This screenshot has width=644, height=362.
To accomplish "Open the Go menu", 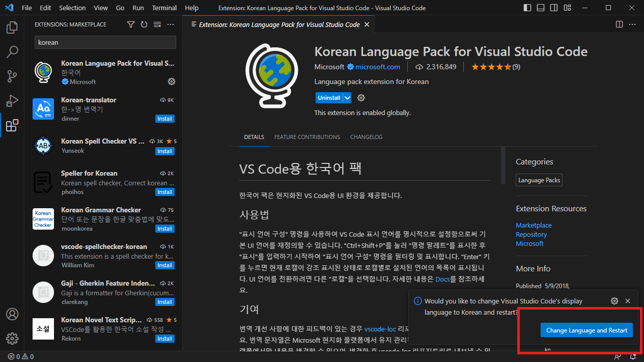I will (x=120, y=8).
